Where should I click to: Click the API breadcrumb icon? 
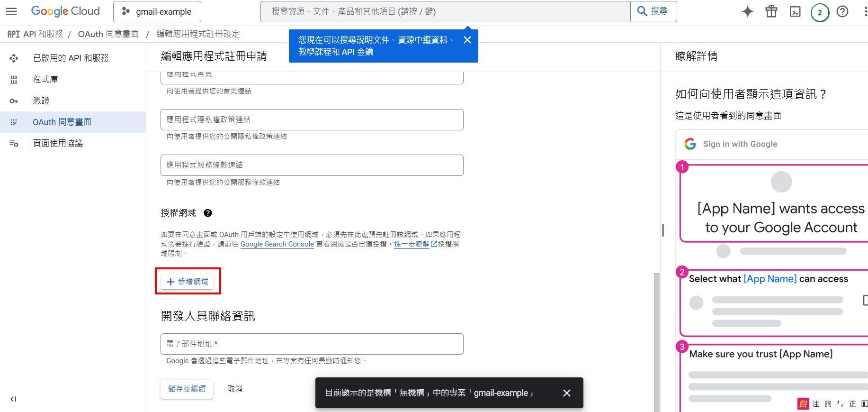coord(13,34)
